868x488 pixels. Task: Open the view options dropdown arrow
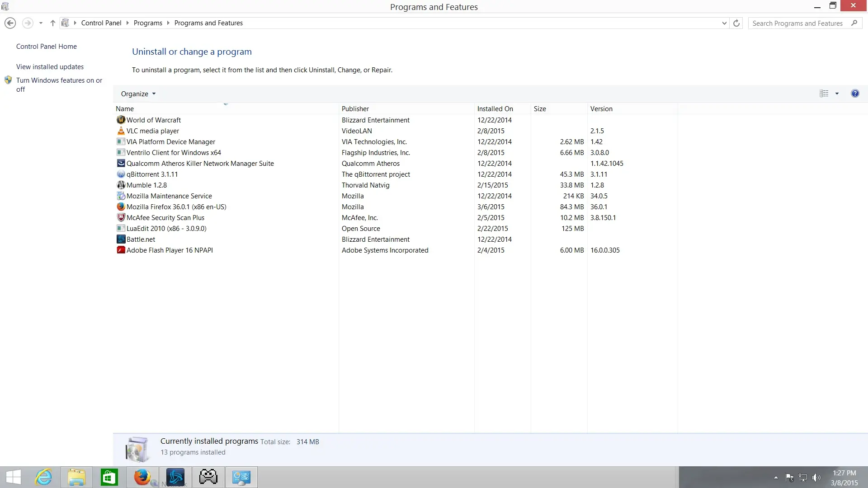click(x=837, y=94)
